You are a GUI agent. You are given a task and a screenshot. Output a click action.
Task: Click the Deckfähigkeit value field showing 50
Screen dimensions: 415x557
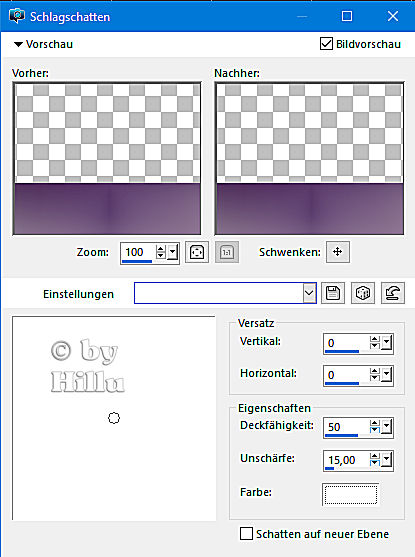[346, 427]
